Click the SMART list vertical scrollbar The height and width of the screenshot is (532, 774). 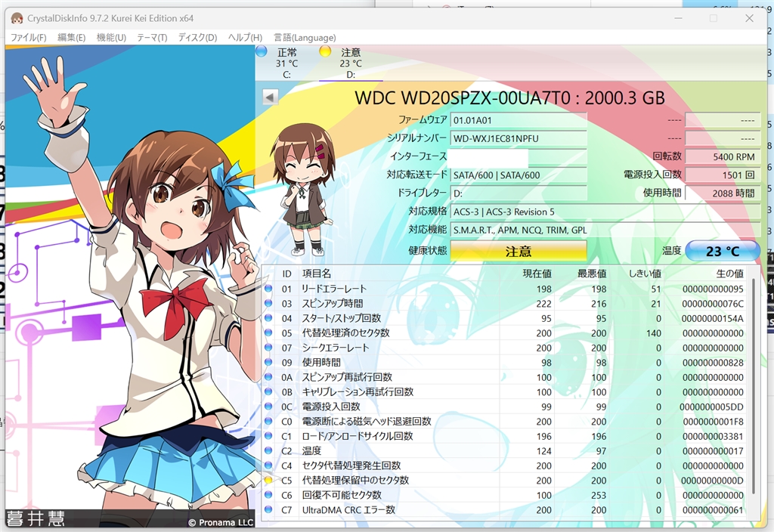(754, 386)
